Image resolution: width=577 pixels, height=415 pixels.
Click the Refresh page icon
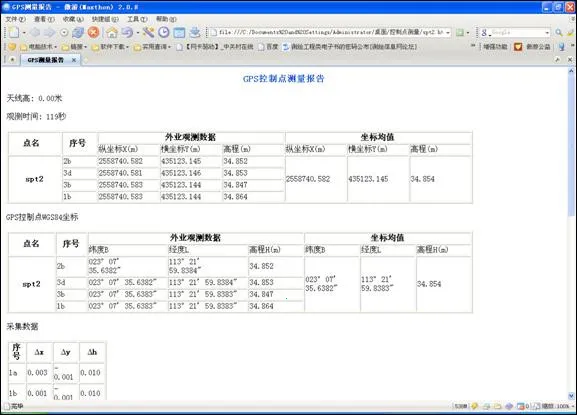click(78, 32)
